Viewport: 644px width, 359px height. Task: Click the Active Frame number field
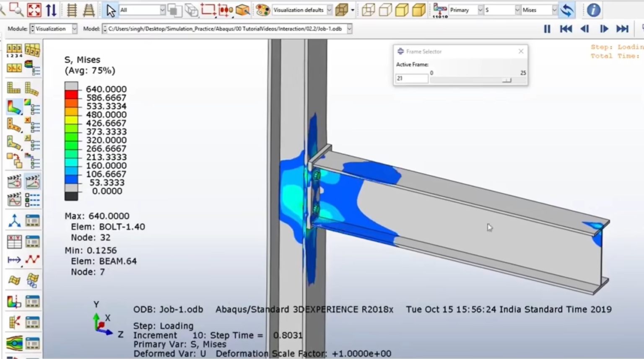[412, 78]
